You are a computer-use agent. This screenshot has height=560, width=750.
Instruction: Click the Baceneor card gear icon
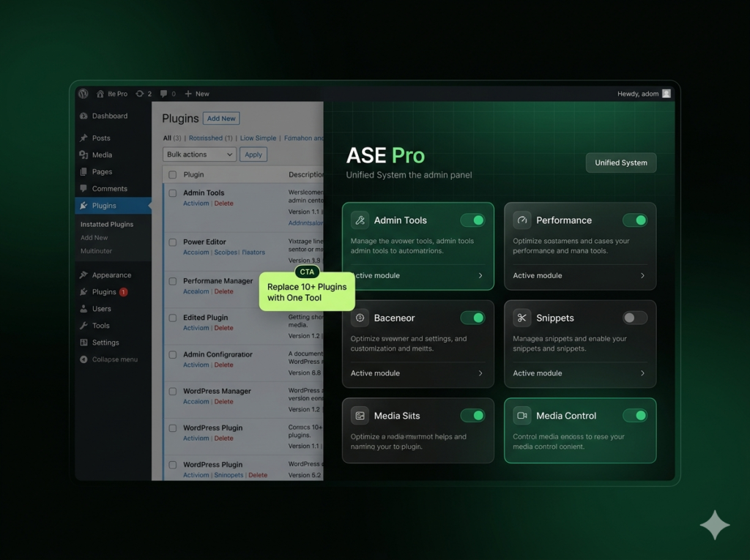[360, 318]
